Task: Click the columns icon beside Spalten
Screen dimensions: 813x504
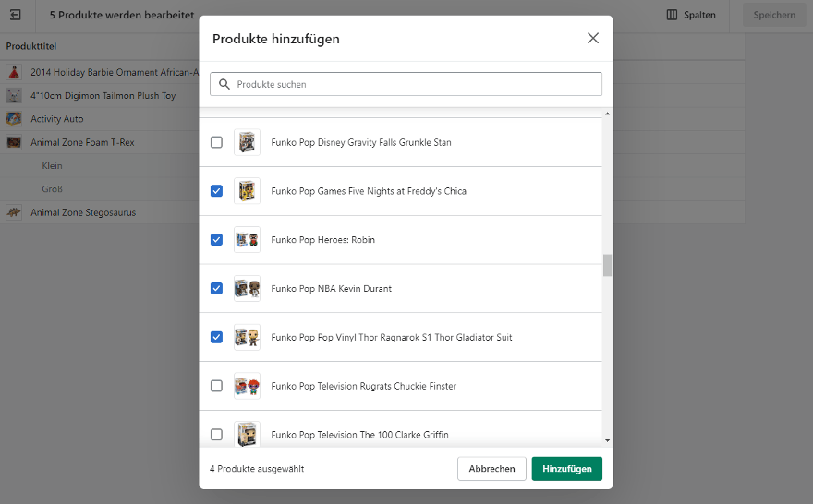Action: [672, 15]
